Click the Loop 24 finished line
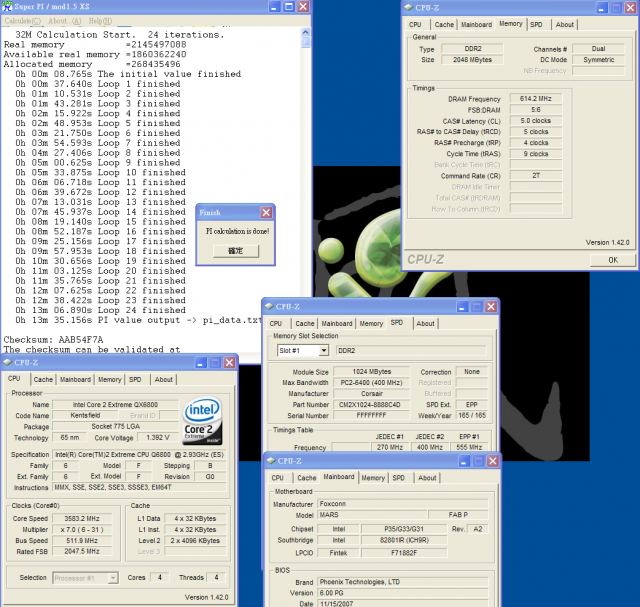 coord(100,310)
